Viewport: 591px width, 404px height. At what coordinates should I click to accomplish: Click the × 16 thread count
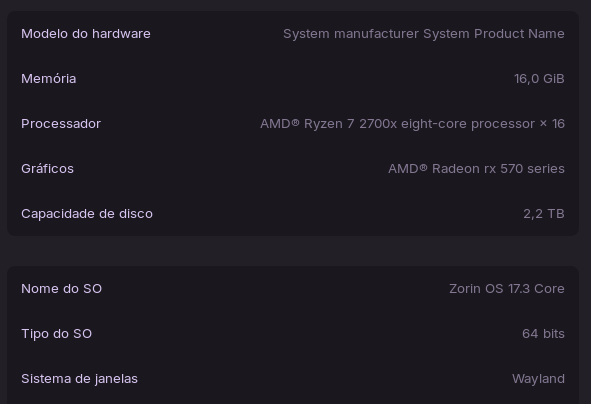coord(552,124)
